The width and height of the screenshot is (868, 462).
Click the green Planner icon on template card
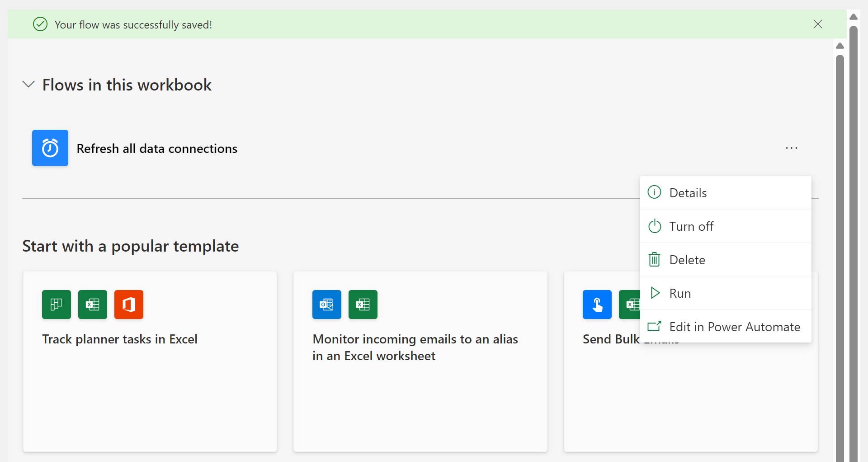pyautogui.click(x=57, y=305)
